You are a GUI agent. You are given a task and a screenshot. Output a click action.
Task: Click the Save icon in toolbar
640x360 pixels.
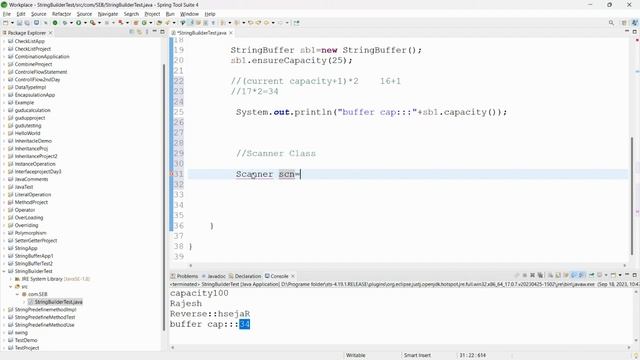pos(19,23)
